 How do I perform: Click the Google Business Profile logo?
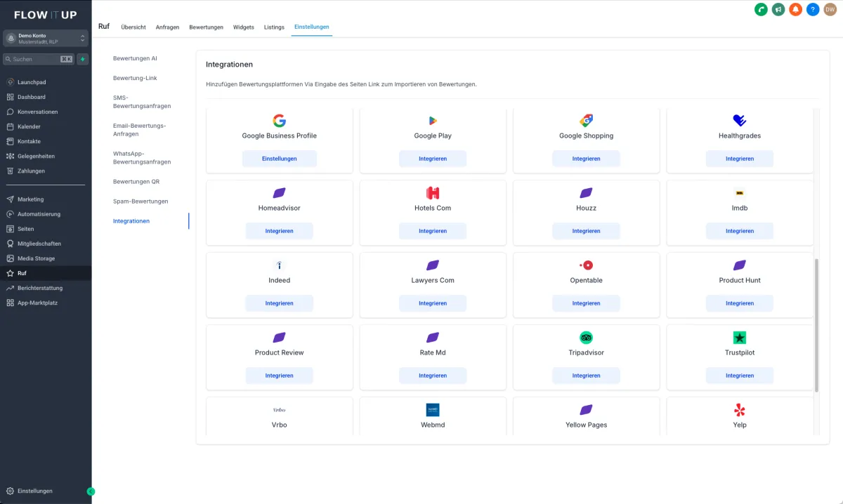[280, 121]
